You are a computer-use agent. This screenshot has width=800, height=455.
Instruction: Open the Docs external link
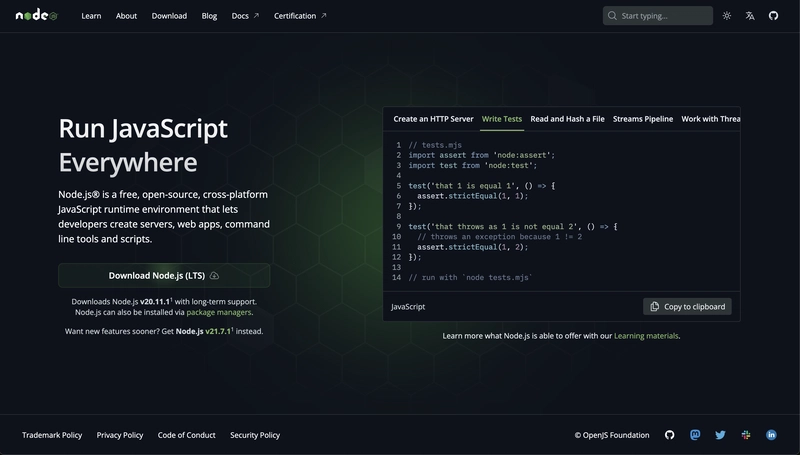tap(245, 16)
